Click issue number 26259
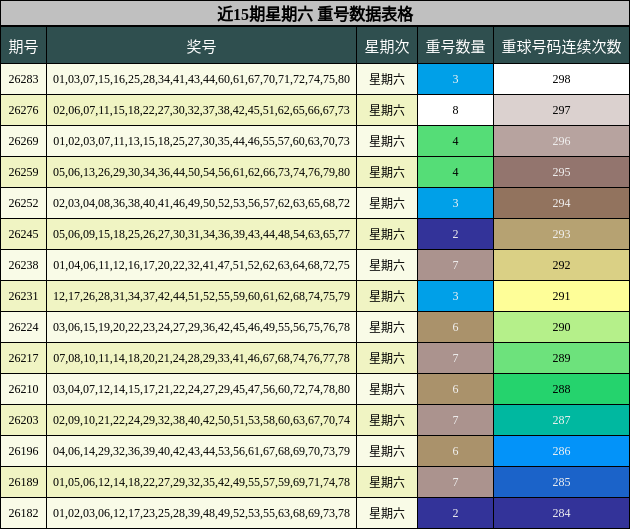Screen dimensions: 630x529 tap(23, 172)
